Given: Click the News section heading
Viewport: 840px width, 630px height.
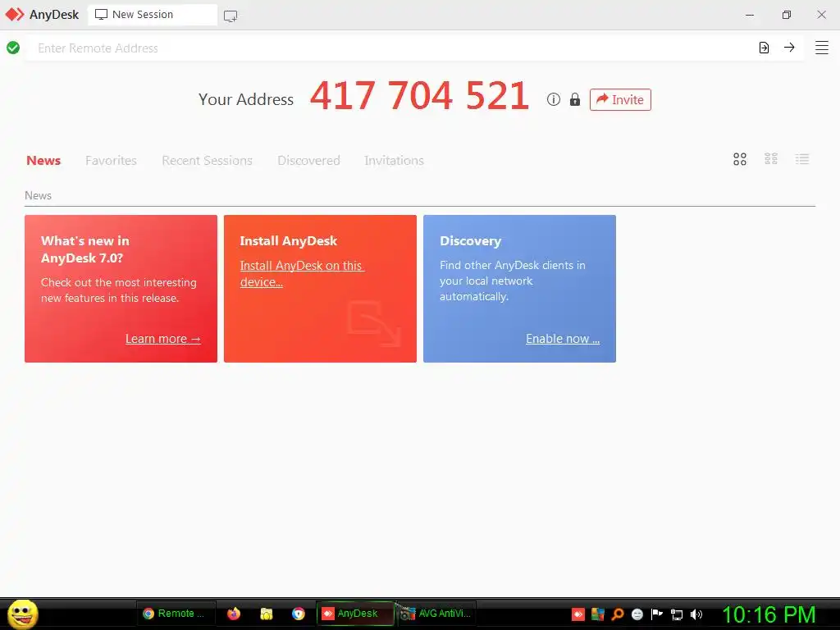Looking at the screenshot, I should 38,195.
